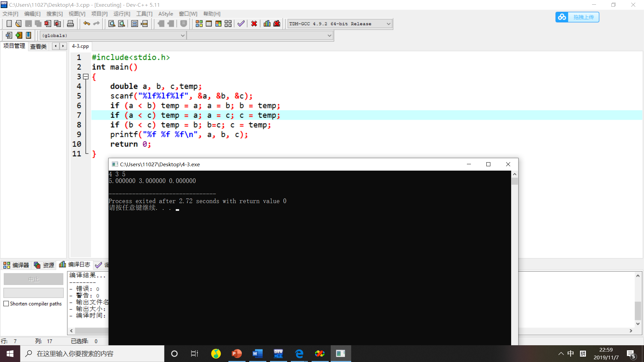Click the Save All toolbar icon

[x=38, y=23]
